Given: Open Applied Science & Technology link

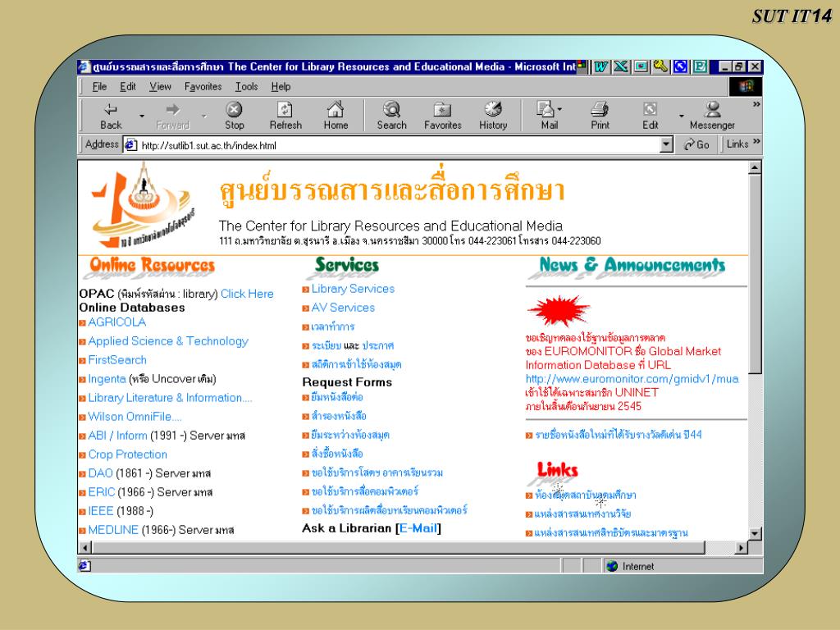Looking at the screenshot, I should tap(168, 341).
